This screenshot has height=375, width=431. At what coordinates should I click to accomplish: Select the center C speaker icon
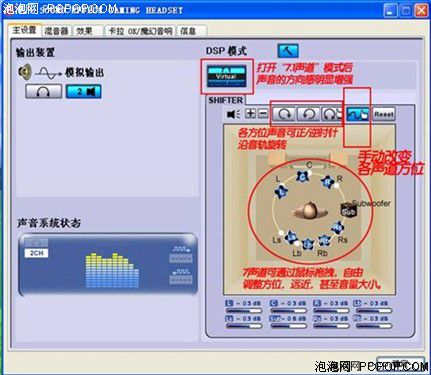pos(303,177)
